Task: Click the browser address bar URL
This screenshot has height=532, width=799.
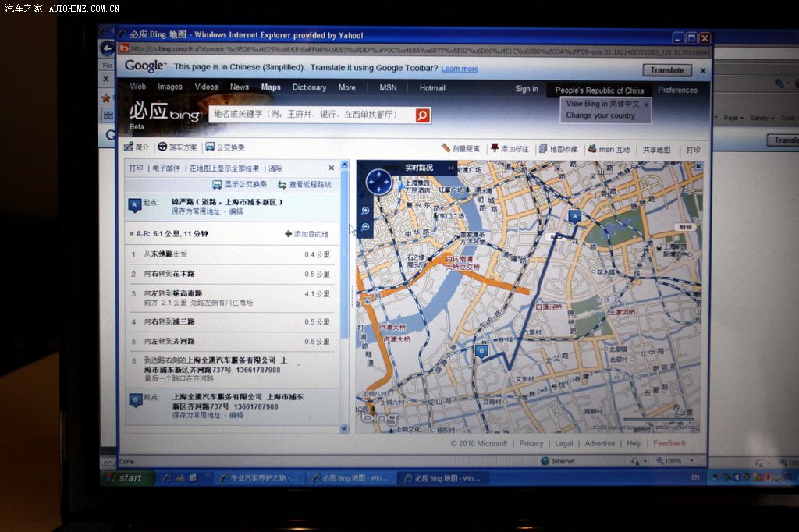Action: (x=418, y=49)
